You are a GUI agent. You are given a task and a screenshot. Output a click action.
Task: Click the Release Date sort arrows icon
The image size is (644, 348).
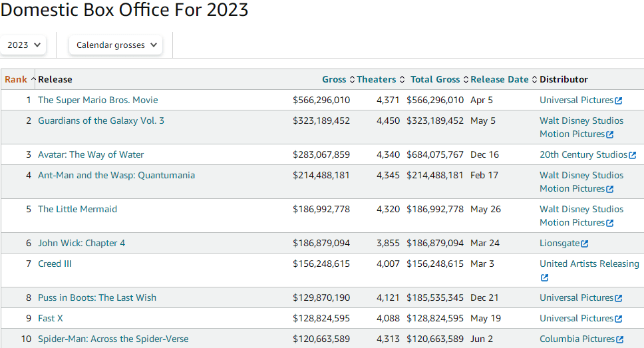(534, 80)
